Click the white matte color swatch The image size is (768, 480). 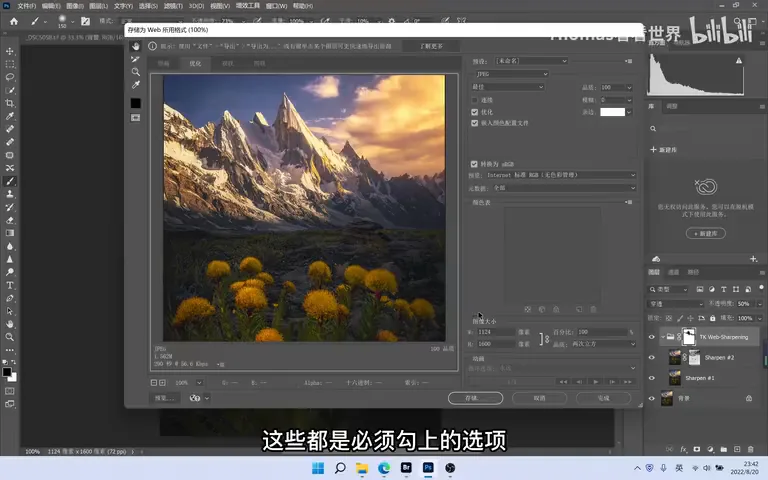(612, 112)
